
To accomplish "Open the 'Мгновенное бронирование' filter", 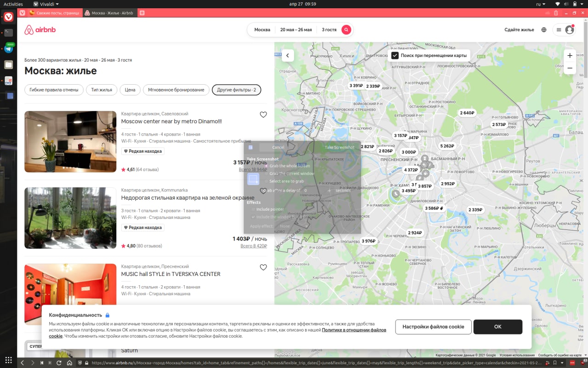I will (176, 90).
